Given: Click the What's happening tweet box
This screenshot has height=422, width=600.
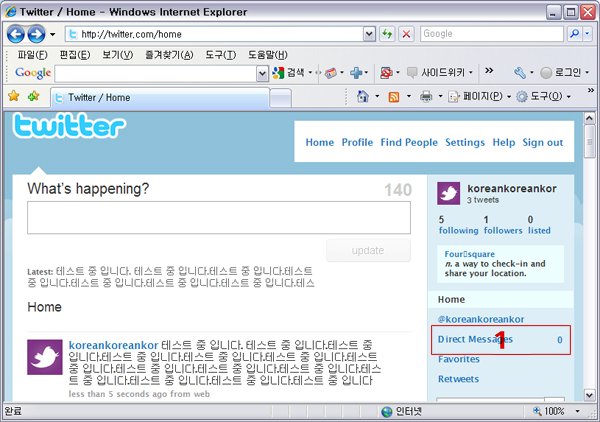Looking at the screenshot, I should (219, 217).
